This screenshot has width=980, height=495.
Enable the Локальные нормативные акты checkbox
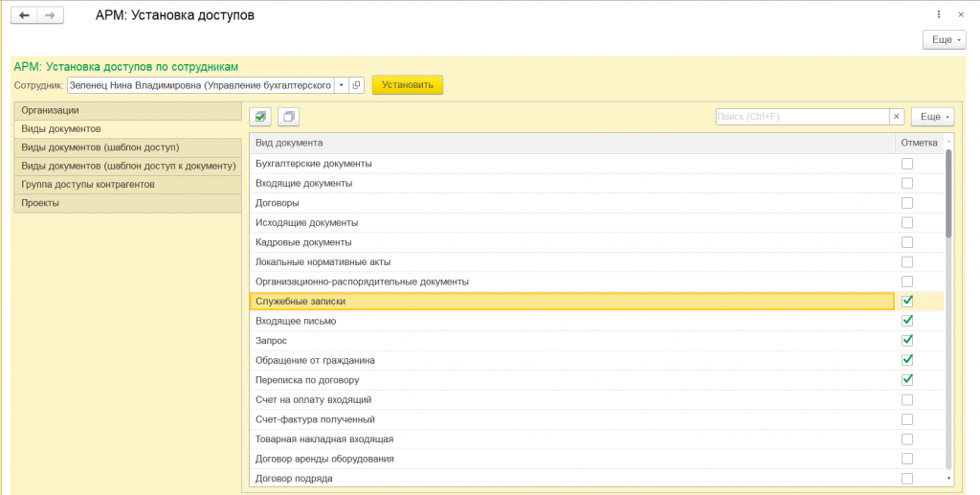[907, 262]
